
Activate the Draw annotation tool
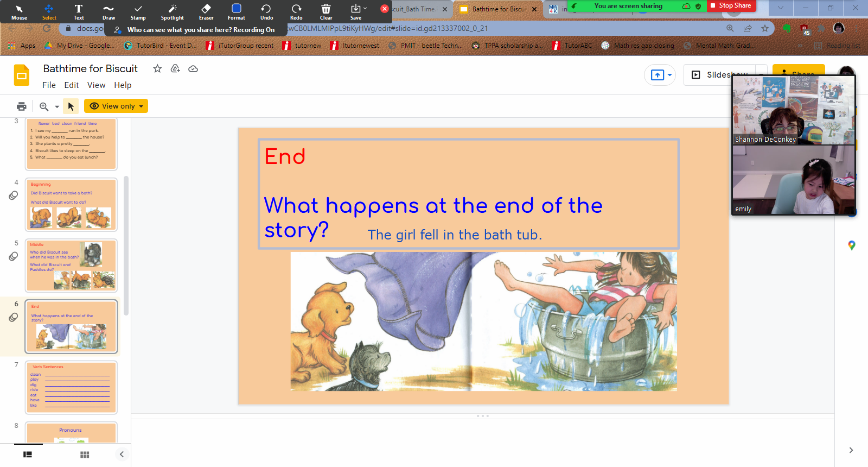(x=108, y=11)
